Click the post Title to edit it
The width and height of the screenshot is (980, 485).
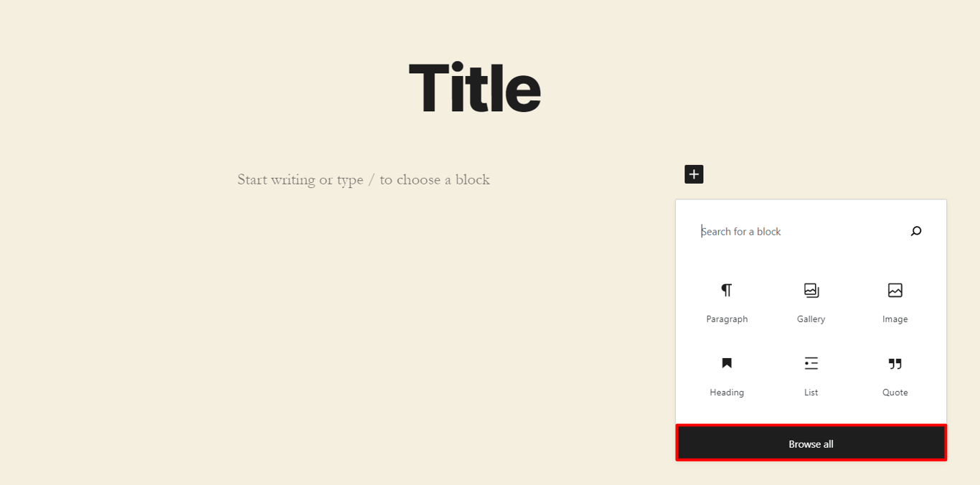[475, 86]
